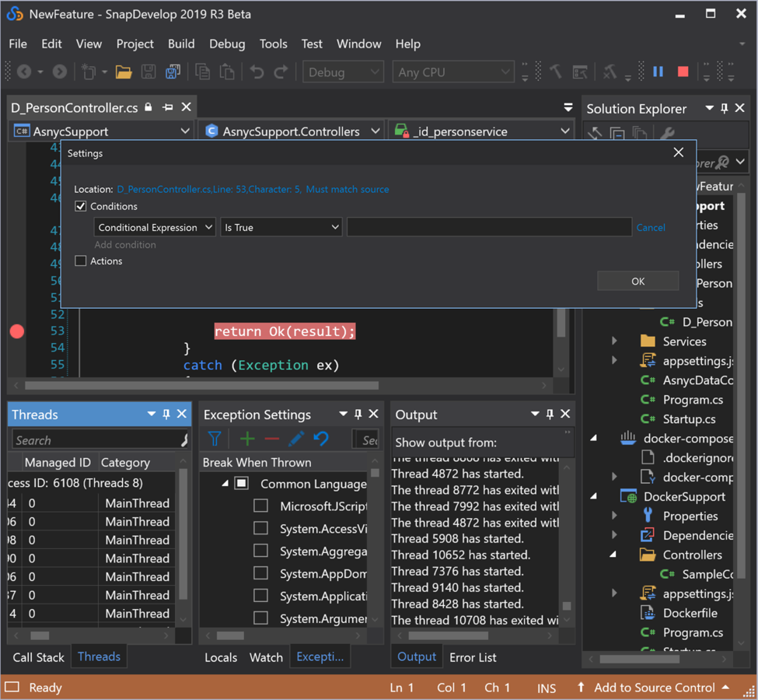
Task: Toggle the Common Language Runtime exceptions checkbox
Action: tap(241, 483)
